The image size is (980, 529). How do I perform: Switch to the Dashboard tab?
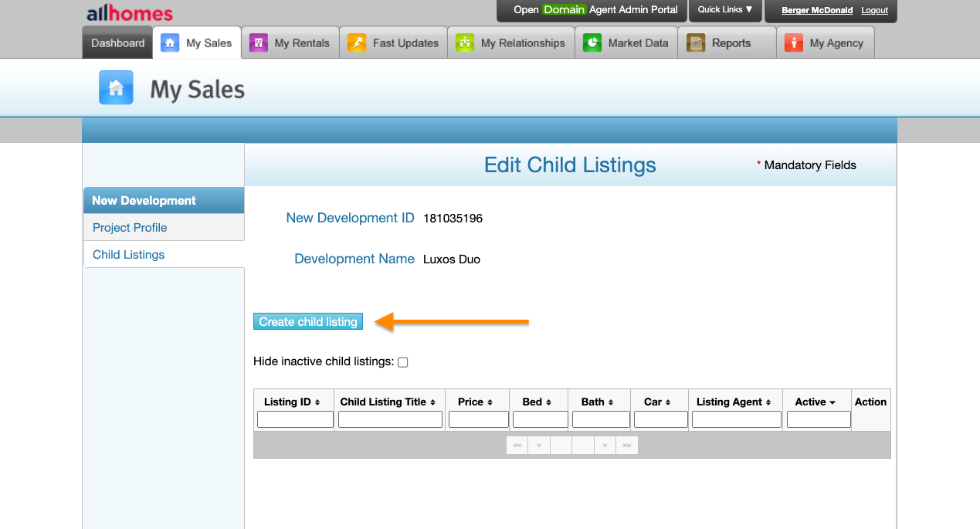(117, 43)
